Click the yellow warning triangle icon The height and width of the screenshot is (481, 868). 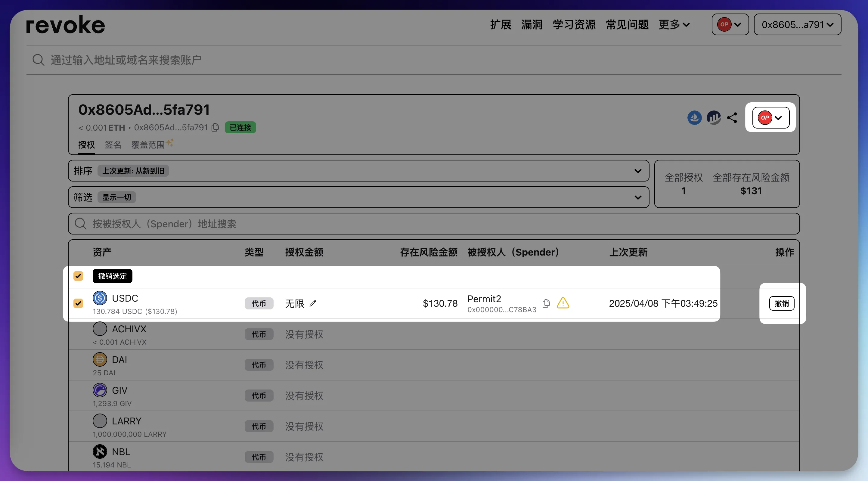(x=563, y=303)
